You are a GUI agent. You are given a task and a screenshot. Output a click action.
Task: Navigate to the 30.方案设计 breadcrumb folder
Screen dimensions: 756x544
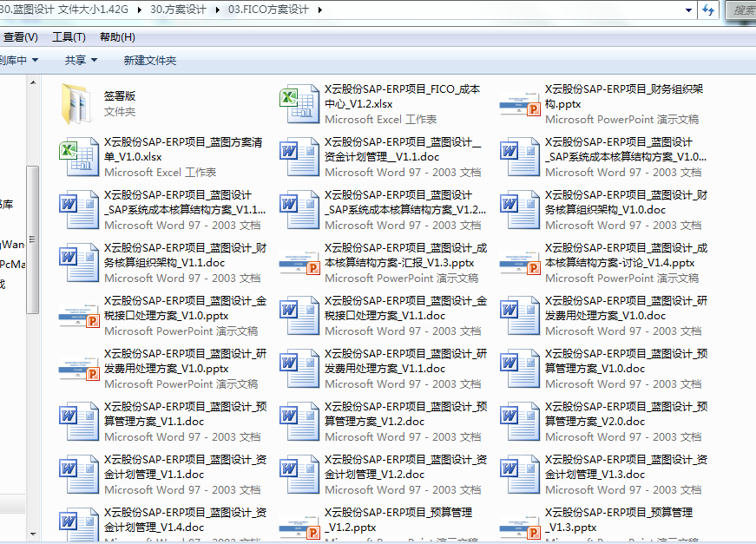pyautogui.click(x=180, y=10)
